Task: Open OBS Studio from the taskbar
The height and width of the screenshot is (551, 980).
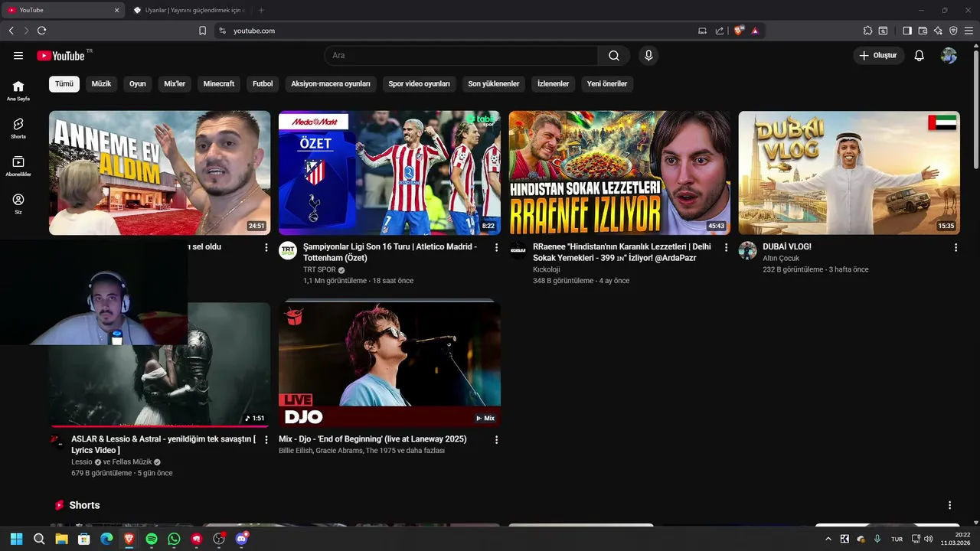Action: click(219, 539)
